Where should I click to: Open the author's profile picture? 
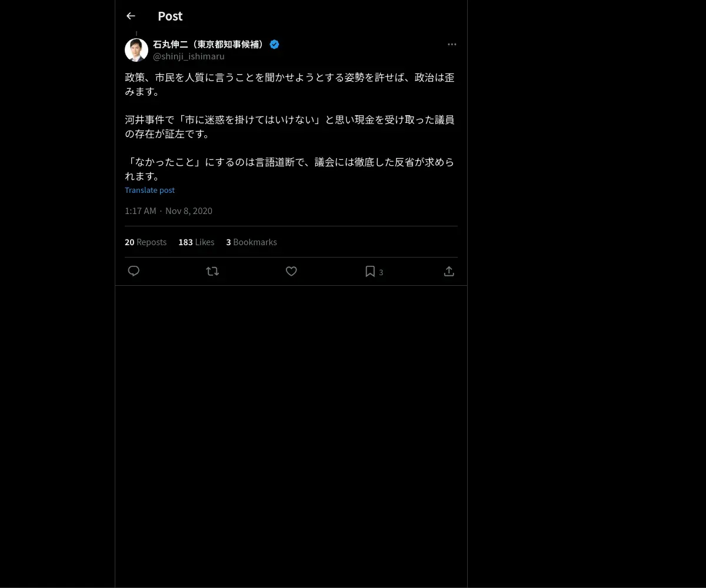coord(136,50)
